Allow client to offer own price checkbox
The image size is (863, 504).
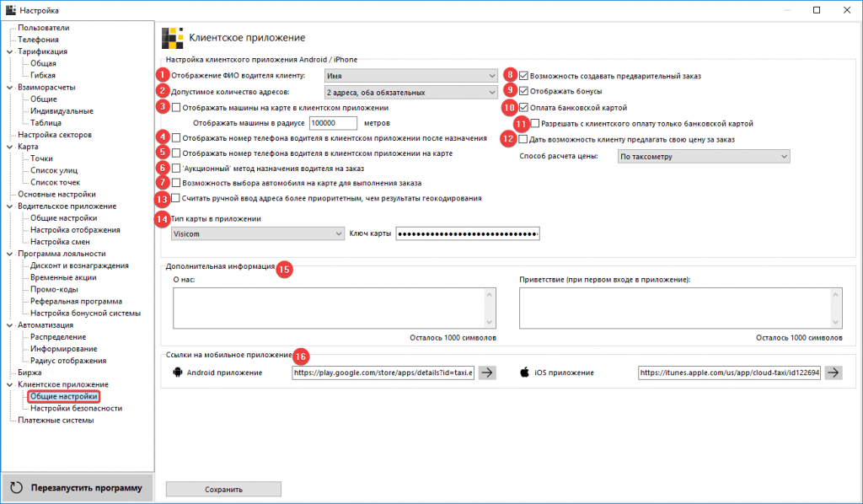(523, 139)
